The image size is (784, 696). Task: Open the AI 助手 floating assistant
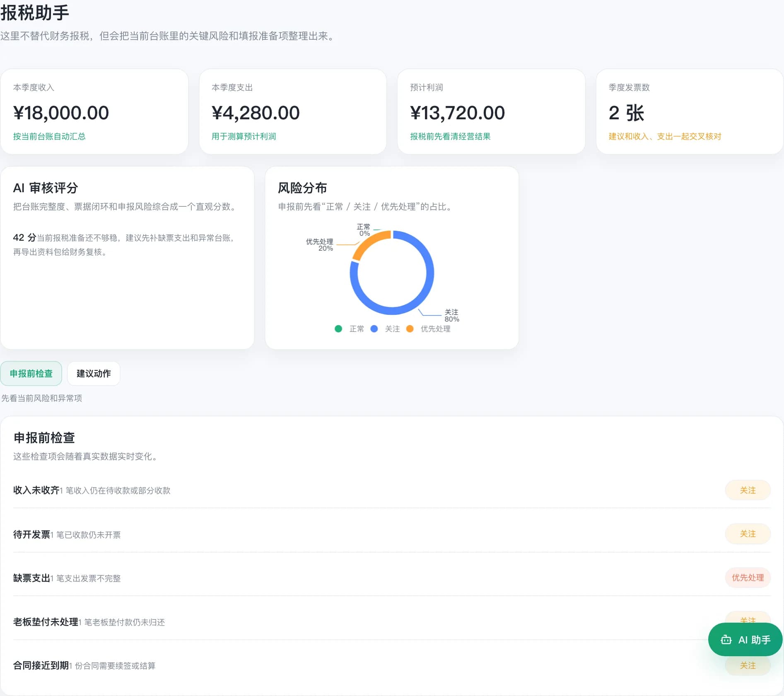(x=745, y=639)
